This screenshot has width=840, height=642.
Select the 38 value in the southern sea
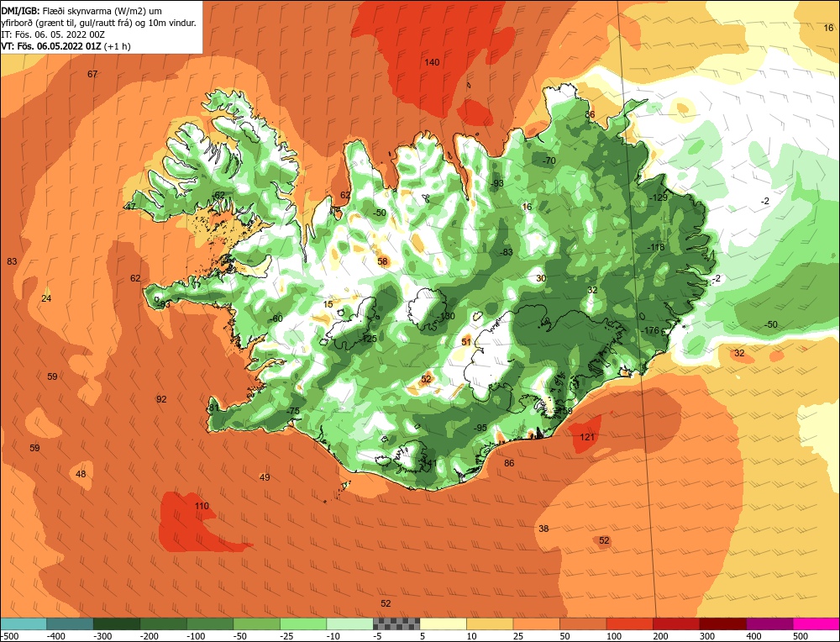(543, 529)
